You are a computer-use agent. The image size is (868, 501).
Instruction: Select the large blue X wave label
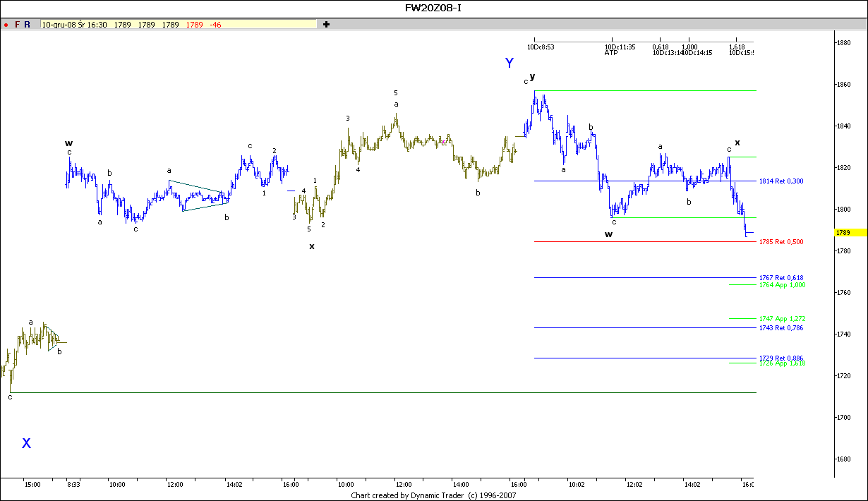(26, 444)
